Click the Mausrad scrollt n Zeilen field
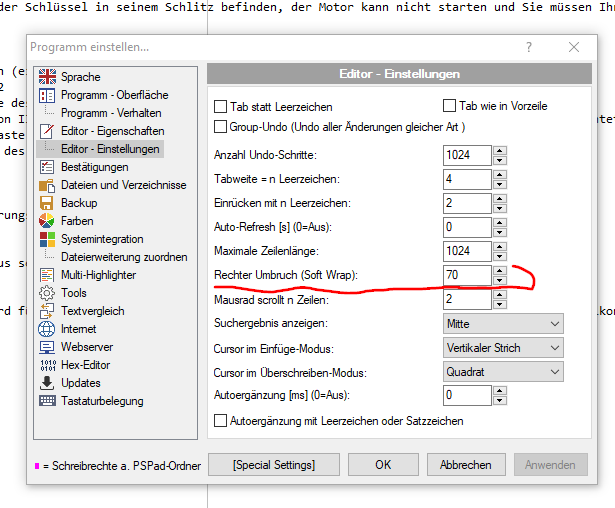 pyautogui.click(x=467, y=299)
